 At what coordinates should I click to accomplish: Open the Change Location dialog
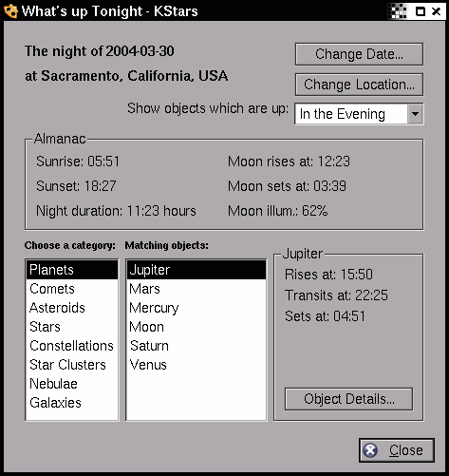359,85
